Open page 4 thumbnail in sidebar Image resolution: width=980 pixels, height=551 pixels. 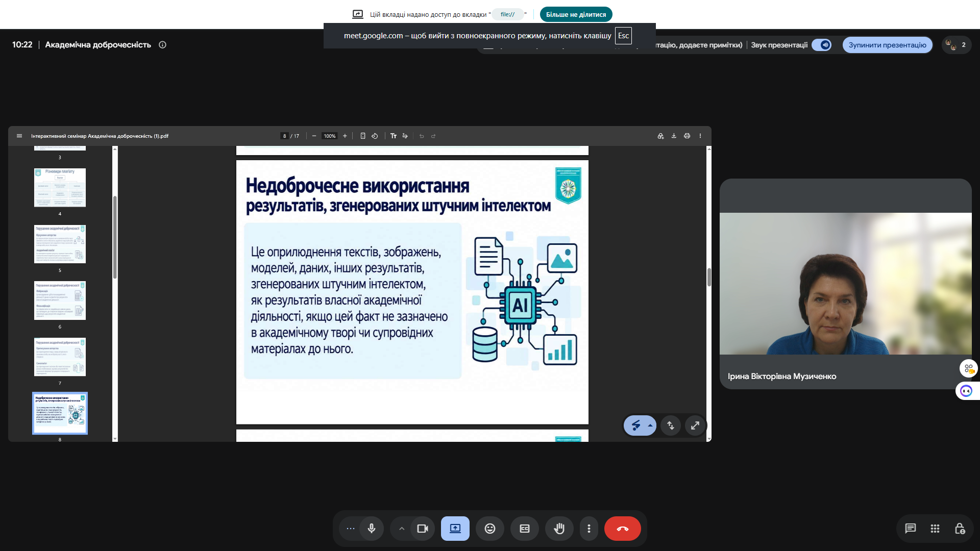pyautogui.click(x=60, y=187)
